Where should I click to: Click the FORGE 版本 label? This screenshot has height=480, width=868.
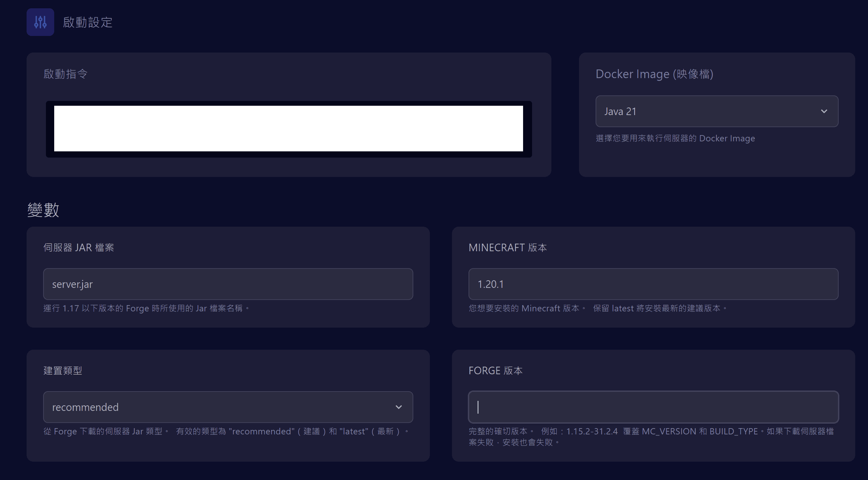[495, 370]
